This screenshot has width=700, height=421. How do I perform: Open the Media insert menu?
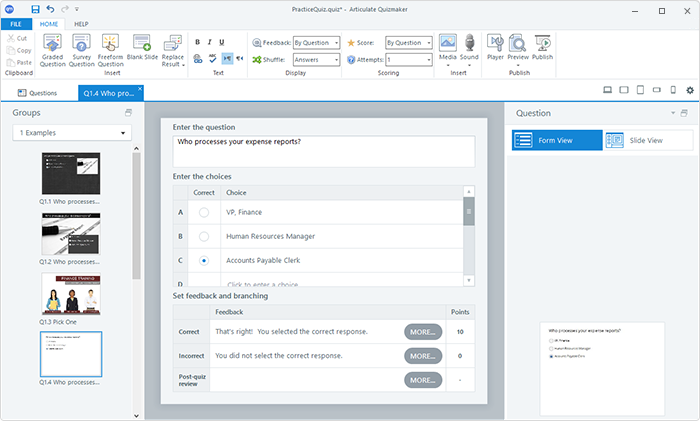point(447,50)
